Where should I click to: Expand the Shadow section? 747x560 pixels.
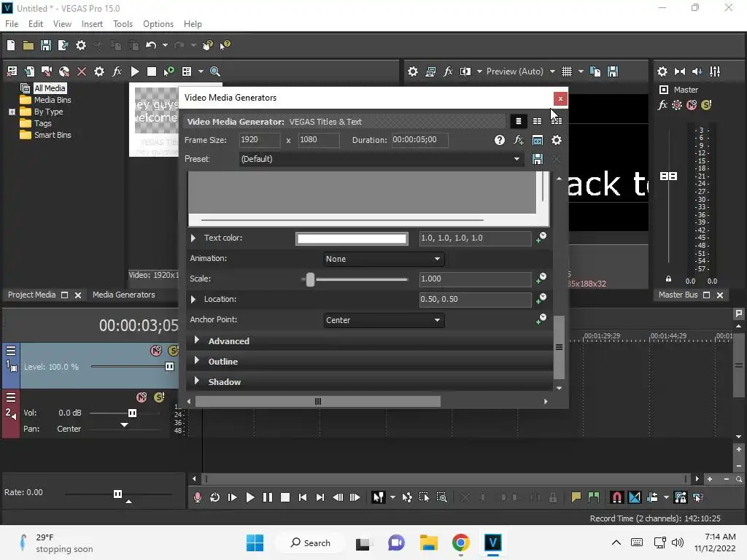pyautogui.click(x=197, y=381)
